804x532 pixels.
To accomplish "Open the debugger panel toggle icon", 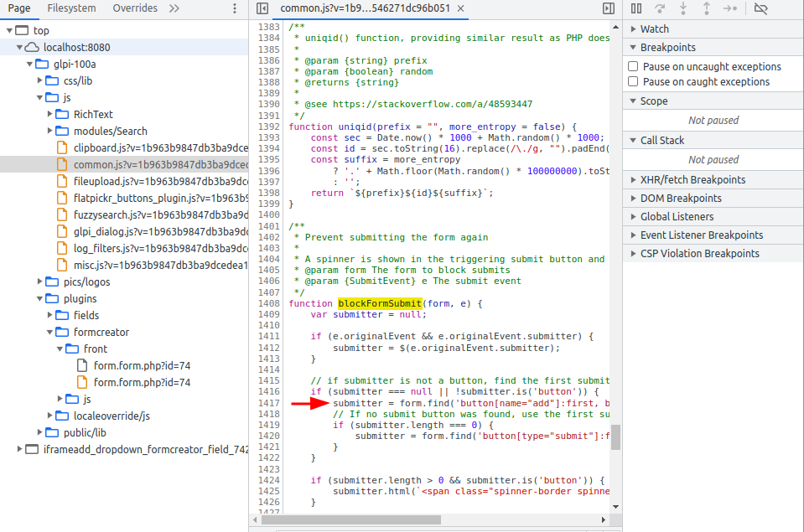I will click(607, 8).
